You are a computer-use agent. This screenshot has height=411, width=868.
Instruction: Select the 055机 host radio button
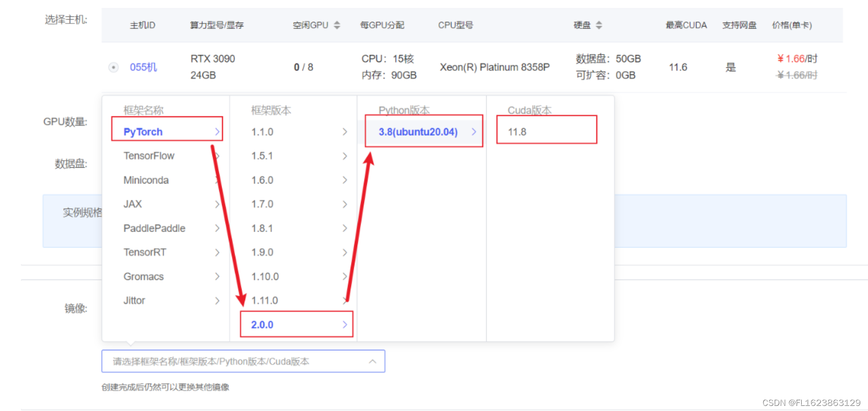tap(113, 67)
